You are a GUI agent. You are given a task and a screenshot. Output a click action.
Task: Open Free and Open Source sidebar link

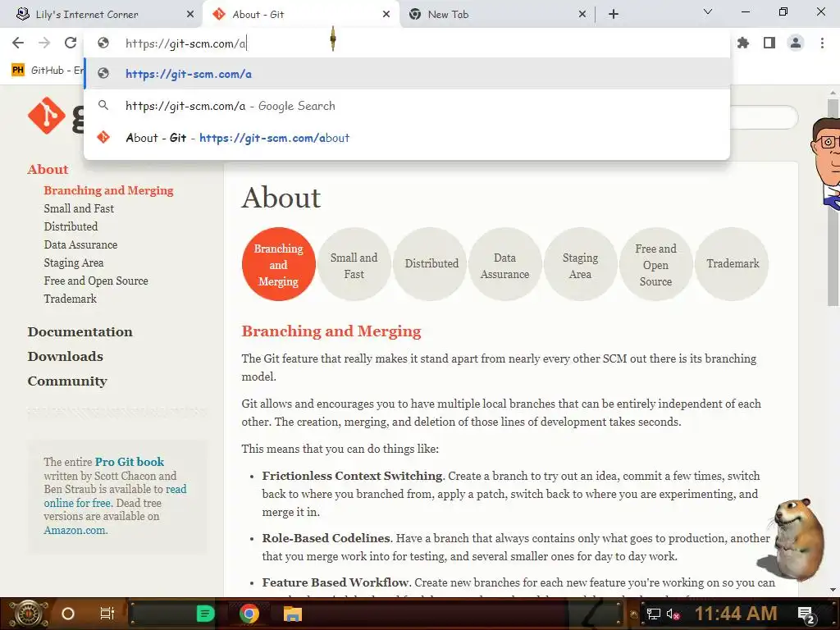[x=96, y=281]
